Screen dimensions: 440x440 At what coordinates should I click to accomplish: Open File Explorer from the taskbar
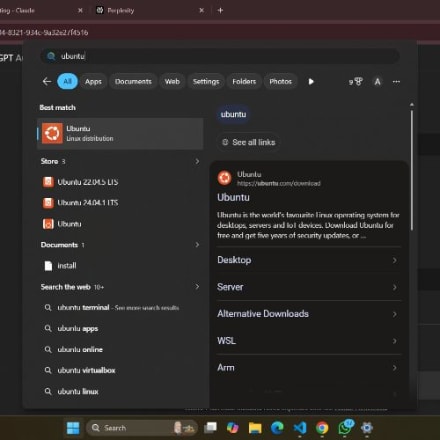pyautogui.click(x=255, y=428)
